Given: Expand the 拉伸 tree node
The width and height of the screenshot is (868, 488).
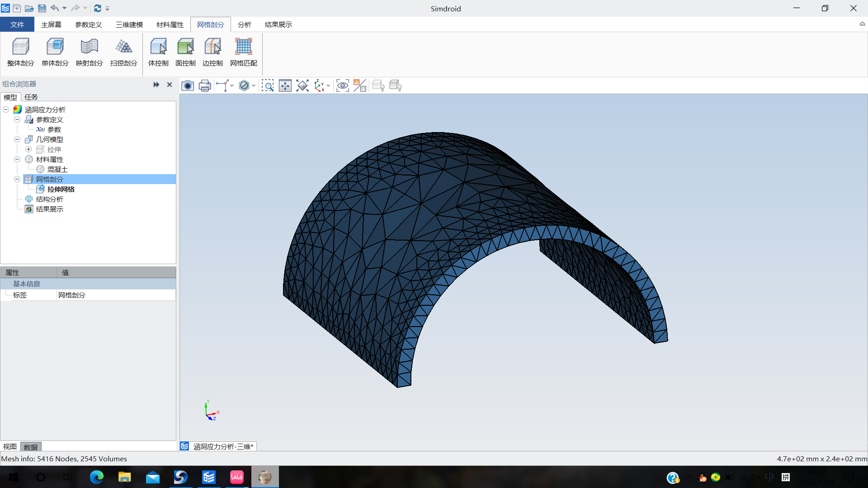Looking at the screenshot, I should tap(28, 149).
